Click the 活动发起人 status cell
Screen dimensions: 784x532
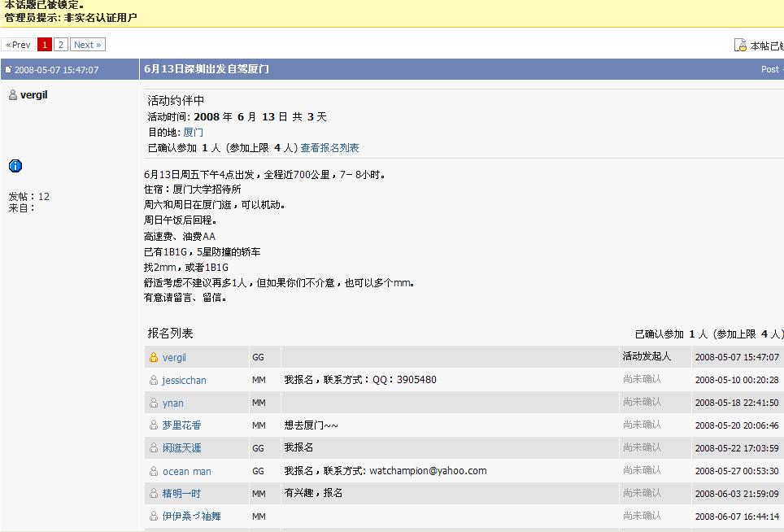[x=647, y=356]
